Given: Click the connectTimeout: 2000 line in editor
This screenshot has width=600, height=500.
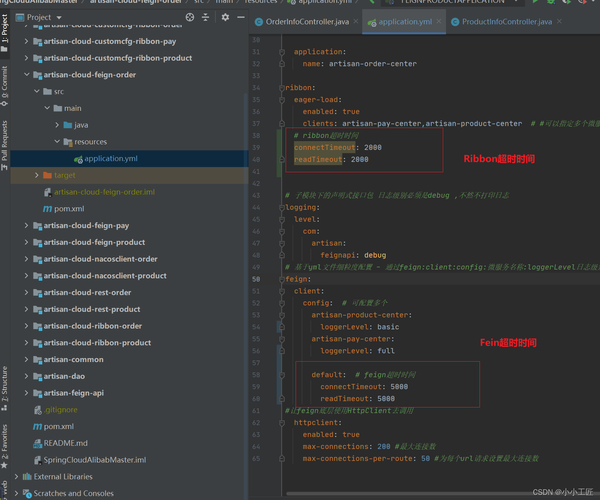Looking at the screenshot, I should [x=337, y=147].
